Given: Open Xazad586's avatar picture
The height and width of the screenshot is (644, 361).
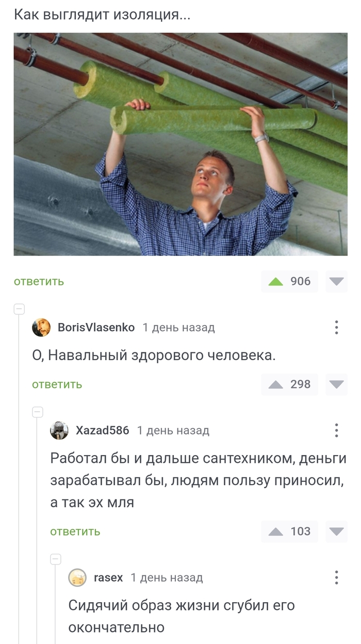Looking at the screenshot, I should click(59, 430).
